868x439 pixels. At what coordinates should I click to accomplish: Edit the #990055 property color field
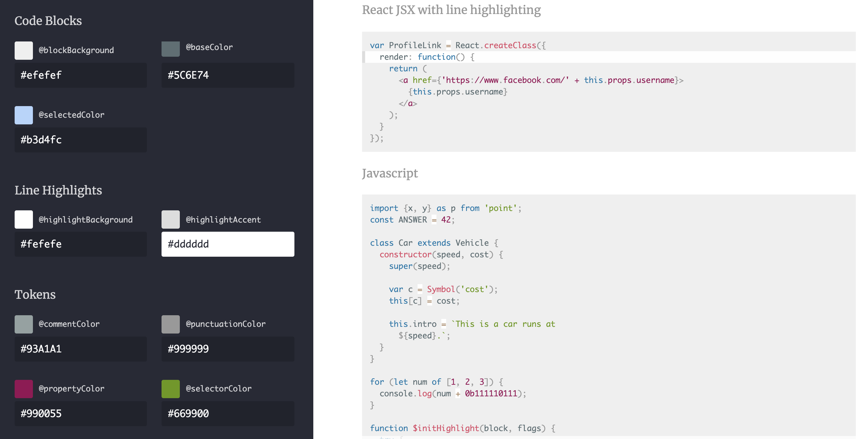80,413
